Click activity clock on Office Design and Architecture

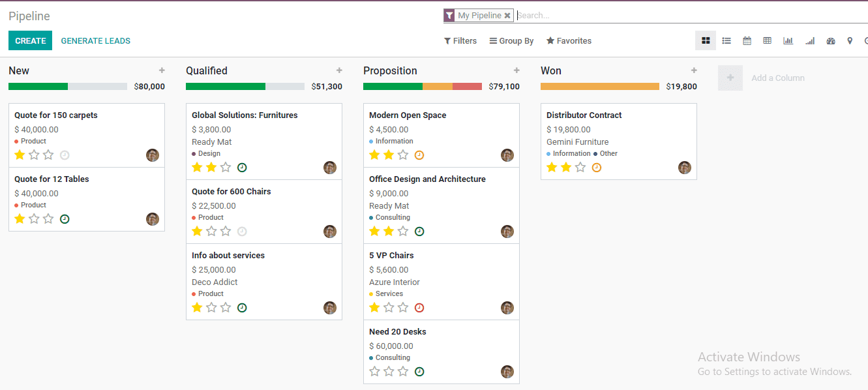(419, 232)
